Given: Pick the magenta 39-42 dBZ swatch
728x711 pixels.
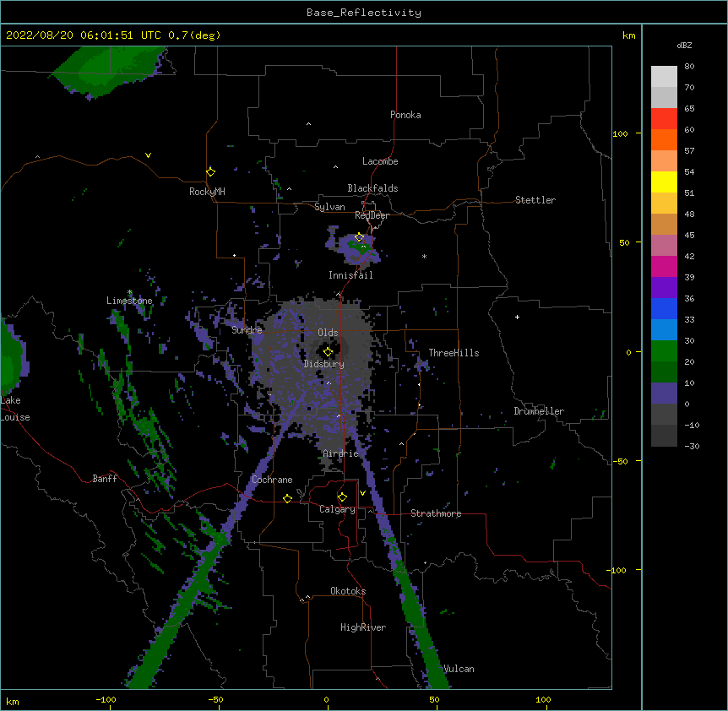Looking at the screenshot, I should (x=664, y=266).
